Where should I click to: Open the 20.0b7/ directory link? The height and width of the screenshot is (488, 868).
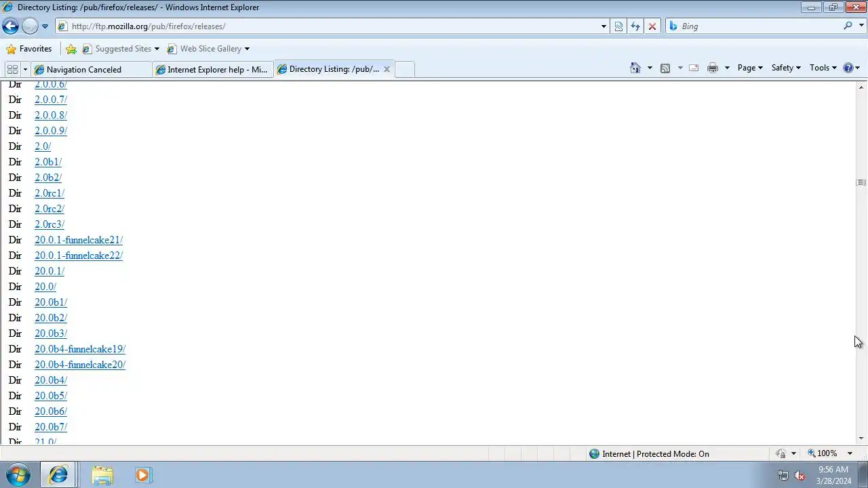(51, 427)
